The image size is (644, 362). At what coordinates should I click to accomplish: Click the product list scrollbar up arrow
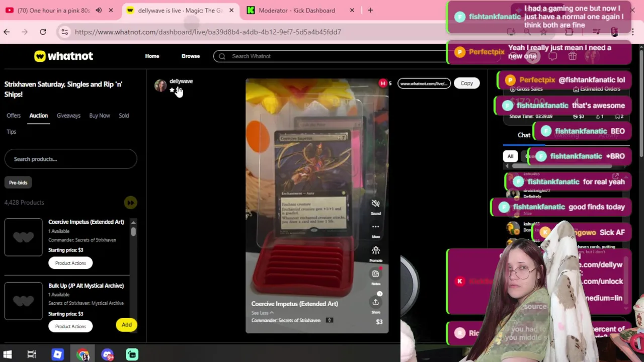[133, 222]
